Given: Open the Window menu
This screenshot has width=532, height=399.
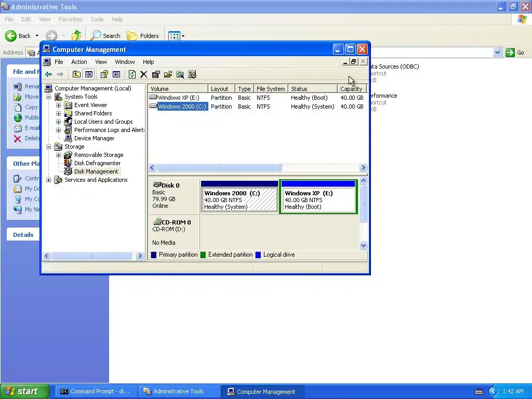Looking at the screenshot, I should 125,62.
